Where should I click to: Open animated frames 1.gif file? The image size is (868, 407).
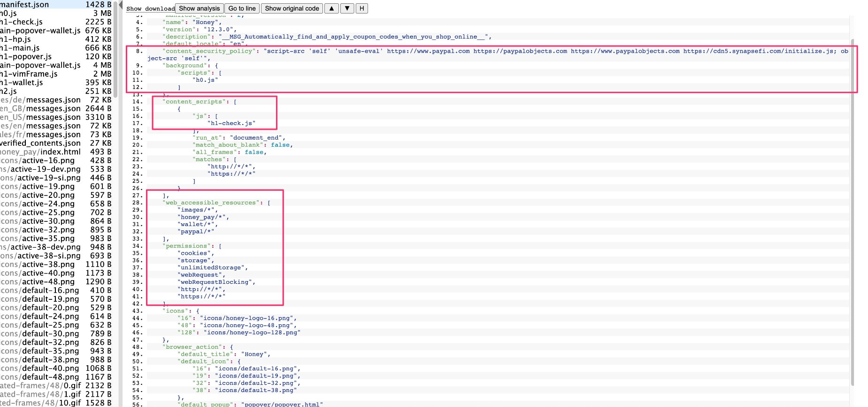tap(56, 394)
